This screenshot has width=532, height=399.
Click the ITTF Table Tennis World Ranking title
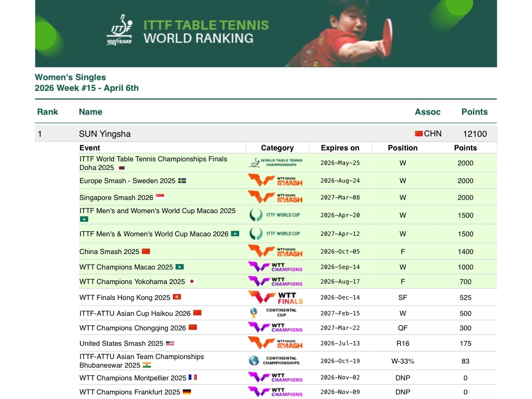[x=206, y=31]
